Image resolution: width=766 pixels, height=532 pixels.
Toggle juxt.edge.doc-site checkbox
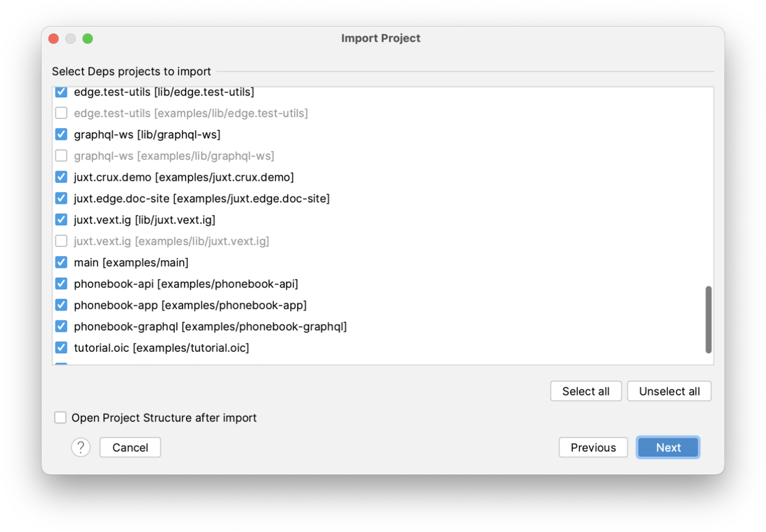coord(61,199)
